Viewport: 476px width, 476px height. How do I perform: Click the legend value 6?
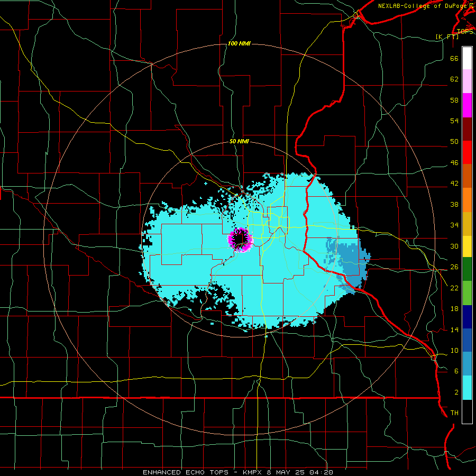coord(456,371)
